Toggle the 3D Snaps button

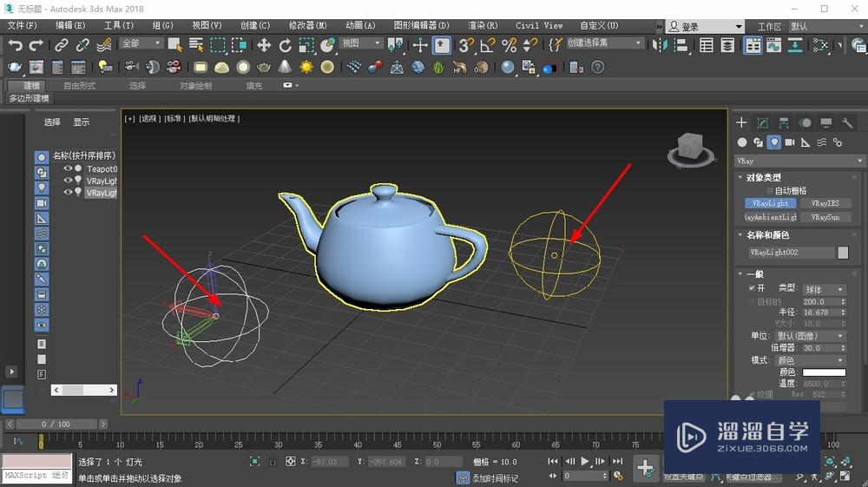(x=466, y=45)
